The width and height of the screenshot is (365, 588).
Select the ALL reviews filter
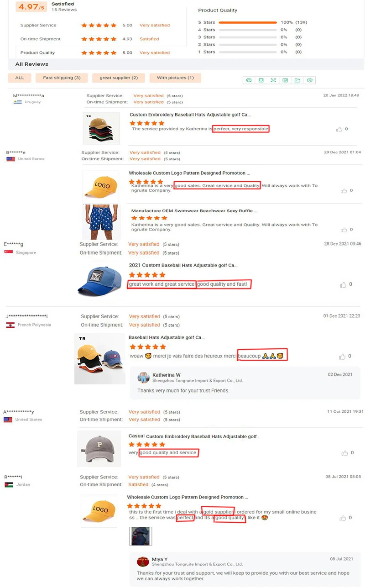coord(20,78)
